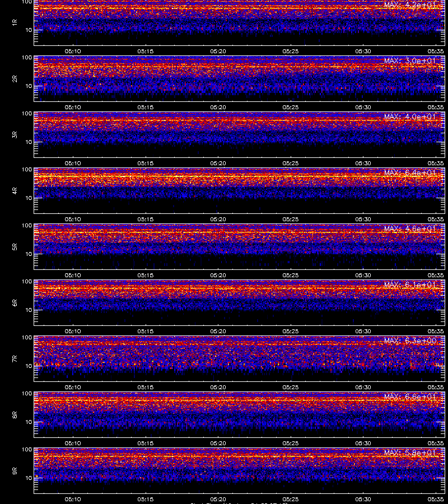Click the 10 y-axis label of the 6R panel
The image size is (448, 504).
(x=29, y=310)
